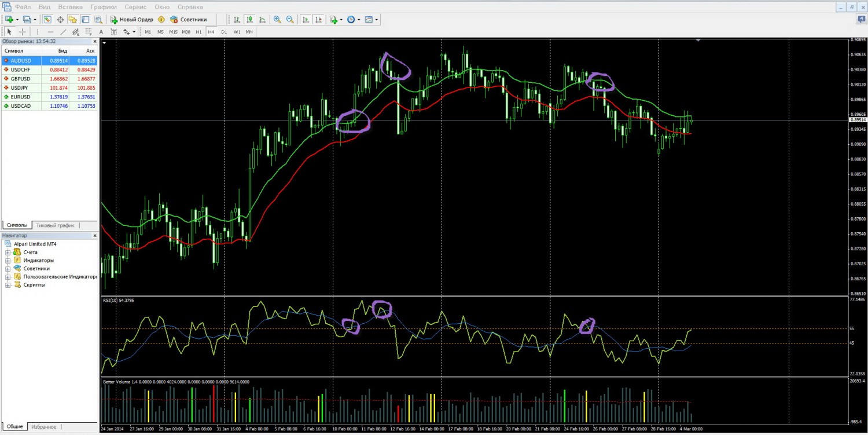This screenshot has height=435, width=868.
Task: Close the Обзор рынка panel
Action: (x=95, y=42)
